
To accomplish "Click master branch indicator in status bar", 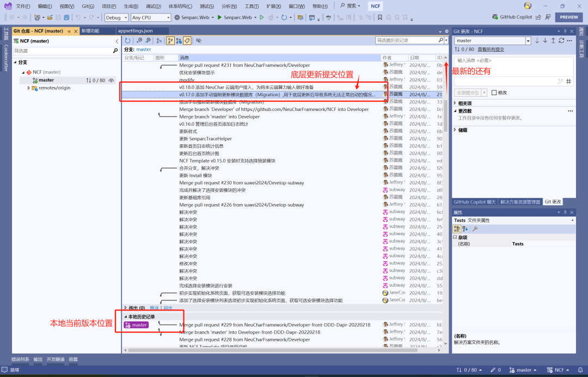I will (522, 370).
